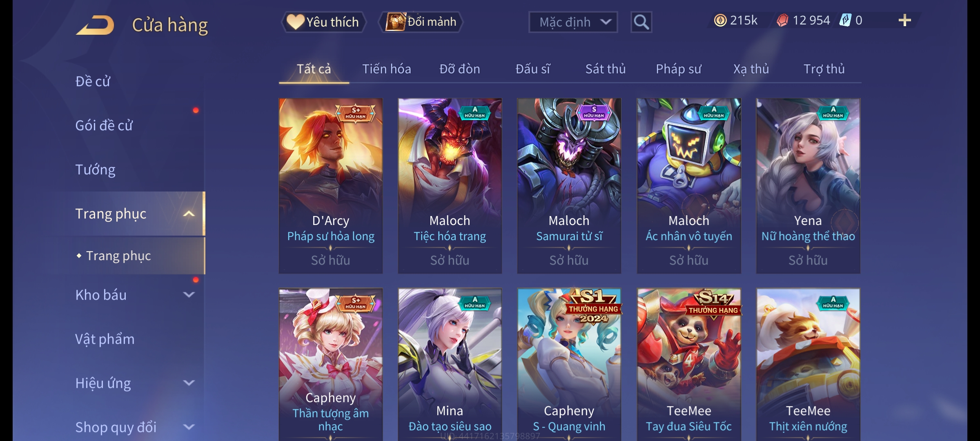
Task: Open search with the magnifier icon
Action: [641, 22]
